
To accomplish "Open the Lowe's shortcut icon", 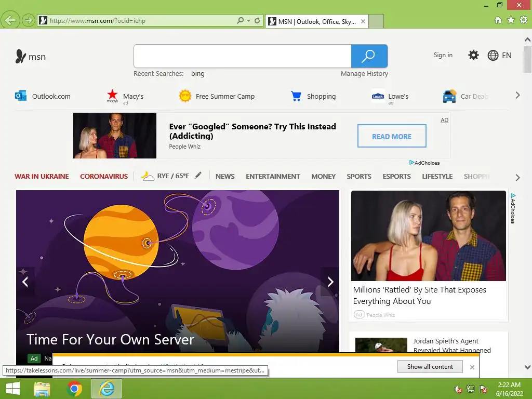I will pos(378,96).
